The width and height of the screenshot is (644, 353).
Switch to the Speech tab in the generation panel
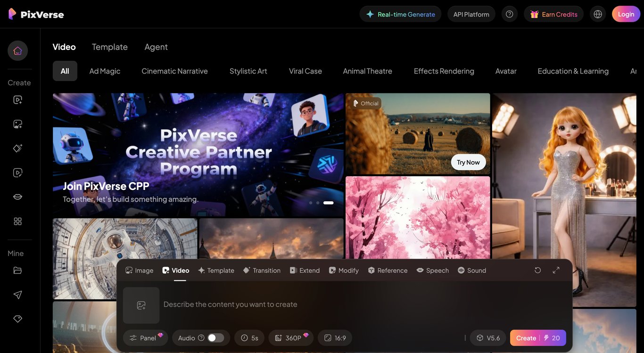(432, 270)
